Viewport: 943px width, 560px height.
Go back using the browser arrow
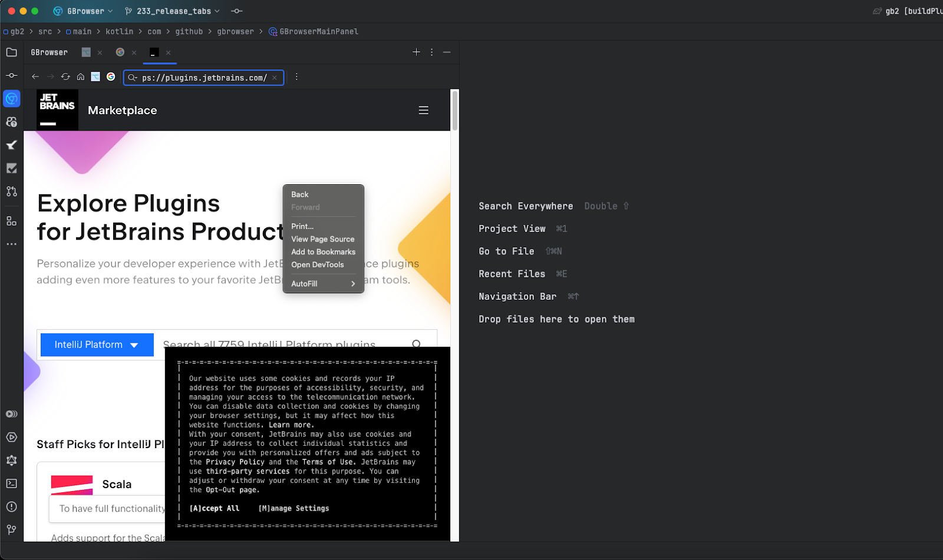[x=35, y=77]
